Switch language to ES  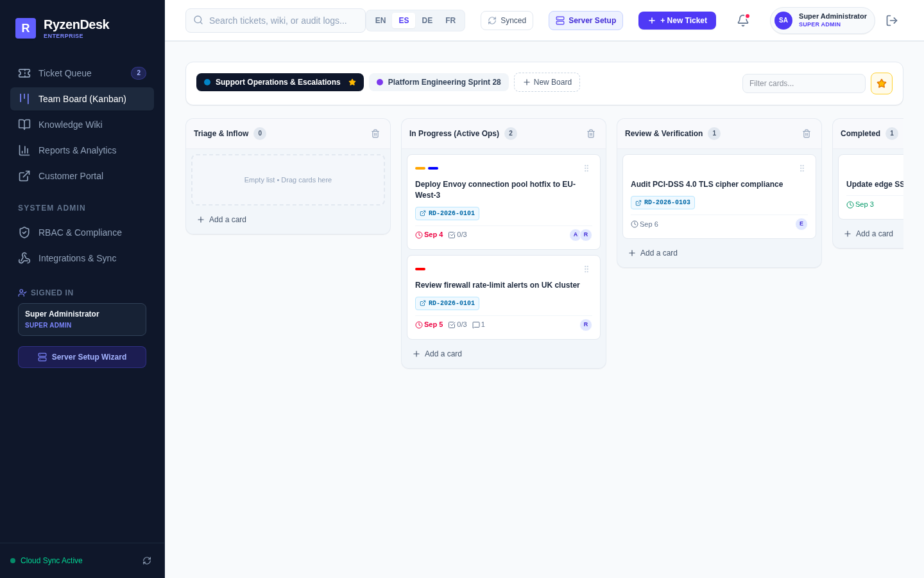[x=404, y=21]
